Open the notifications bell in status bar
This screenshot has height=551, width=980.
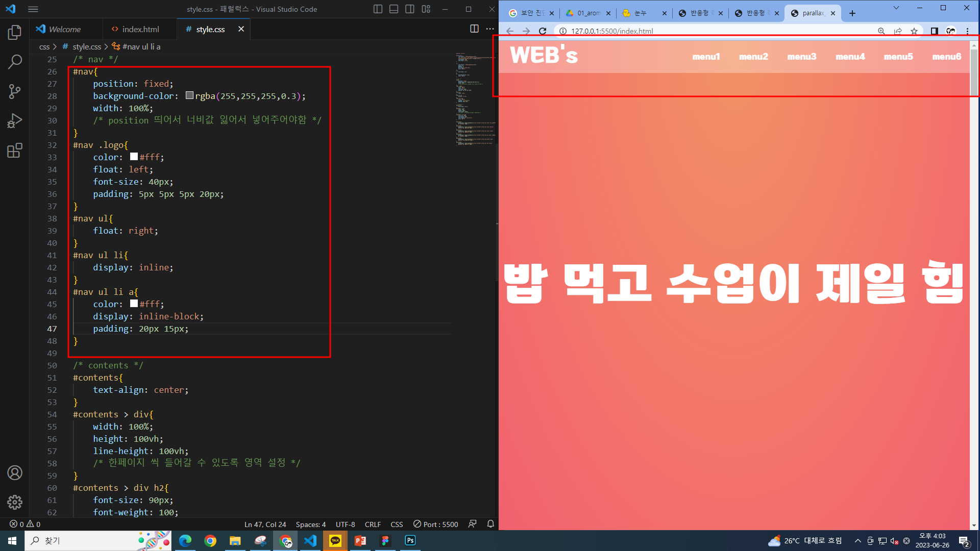(491, 524)
